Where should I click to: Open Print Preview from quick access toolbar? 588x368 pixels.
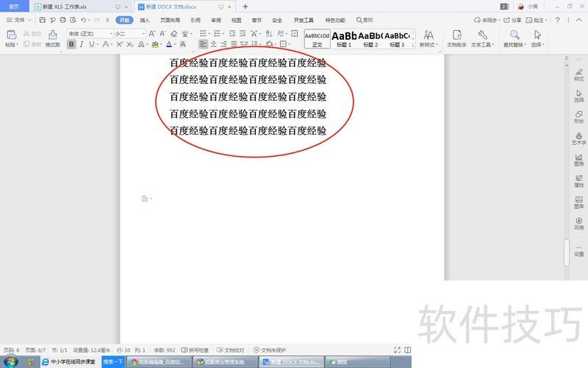point(73,20)
